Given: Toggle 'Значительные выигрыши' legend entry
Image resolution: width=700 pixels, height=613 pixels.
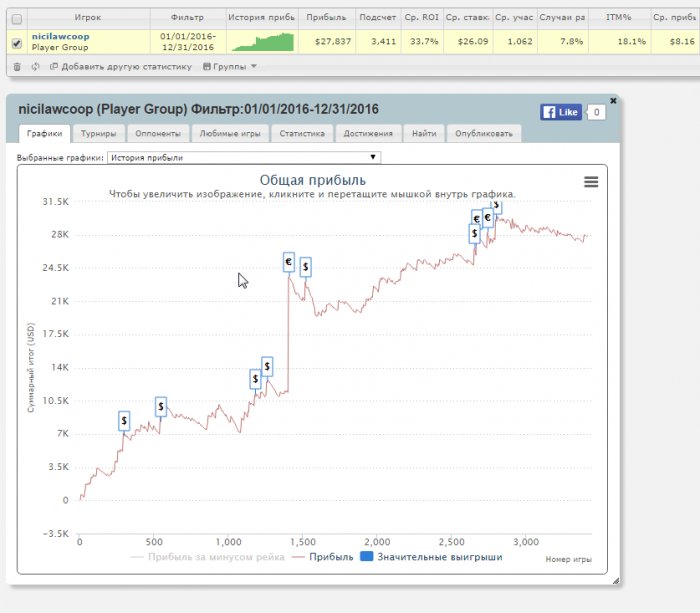Looking at the screenshot, I should click(x=431, y=557).
